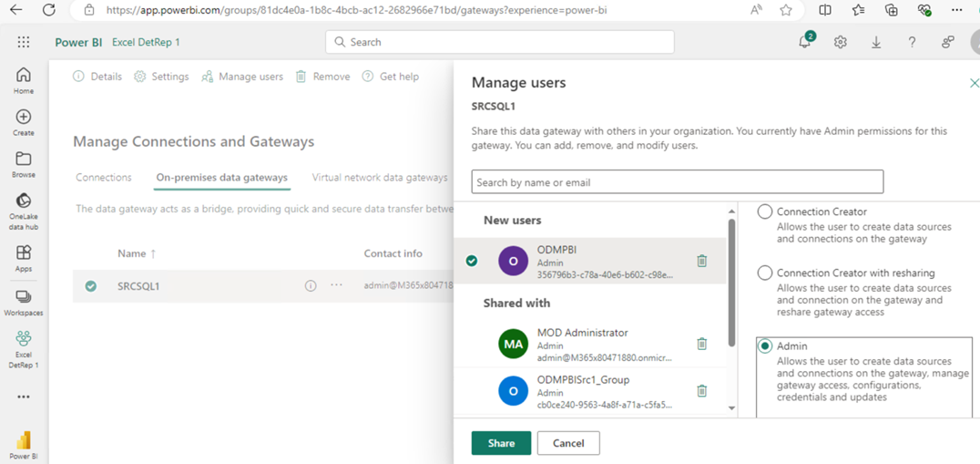Screen dimensions: 980x464
Task: Open more options ellipsis in left navigation
Action: (x=24, y=397)
